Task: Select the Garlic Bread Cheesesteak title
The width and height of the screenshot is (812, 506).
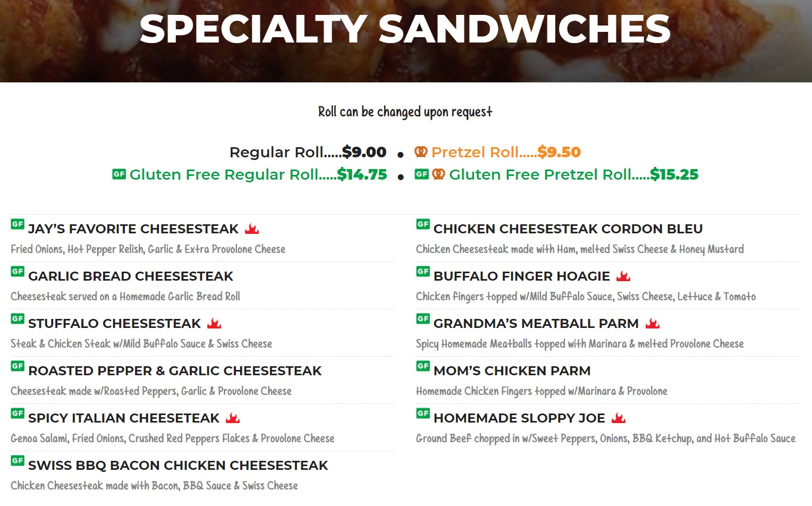Action: point(131,276)
